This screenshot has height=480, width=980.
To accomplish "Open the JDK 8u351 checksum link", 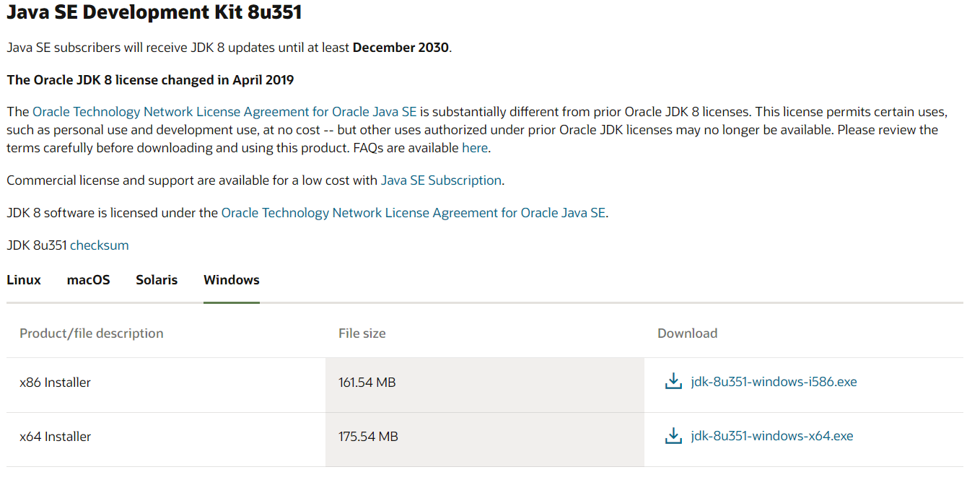I will (x=100, y=245).
